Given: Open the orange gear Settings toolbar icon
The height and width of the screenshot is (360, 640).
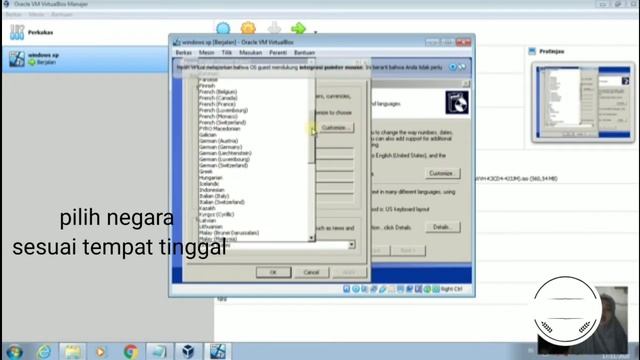Looking at the screenshot, I should (248, 29).
